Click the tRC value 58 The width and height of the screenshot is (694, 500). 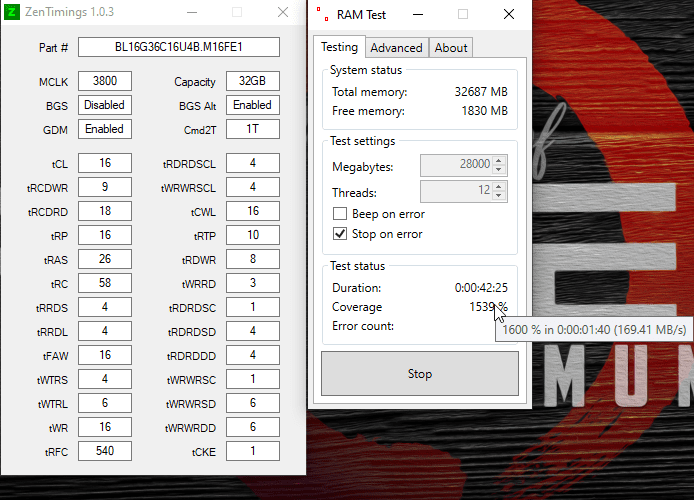[105, 283]
